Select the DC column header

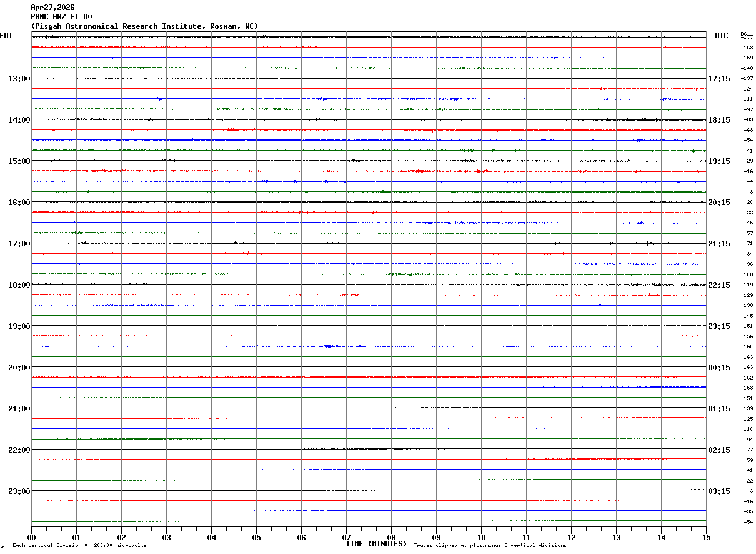point(744,33)
